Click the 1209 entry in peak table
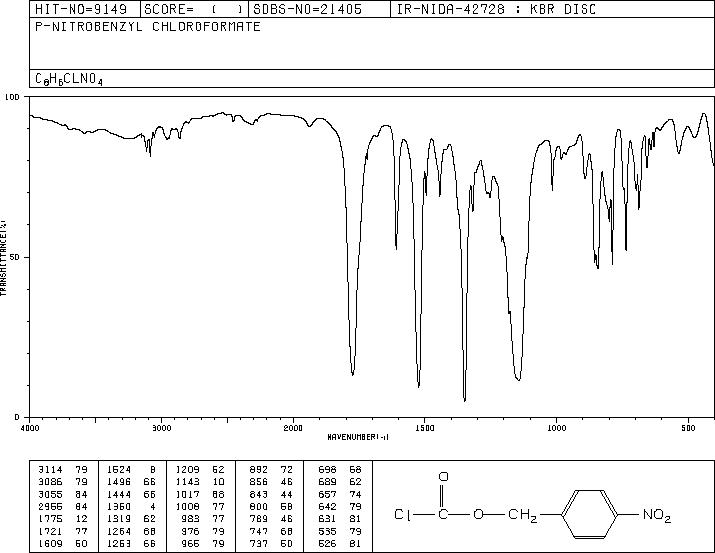This screenshot has width=715, height=553. 188,470
